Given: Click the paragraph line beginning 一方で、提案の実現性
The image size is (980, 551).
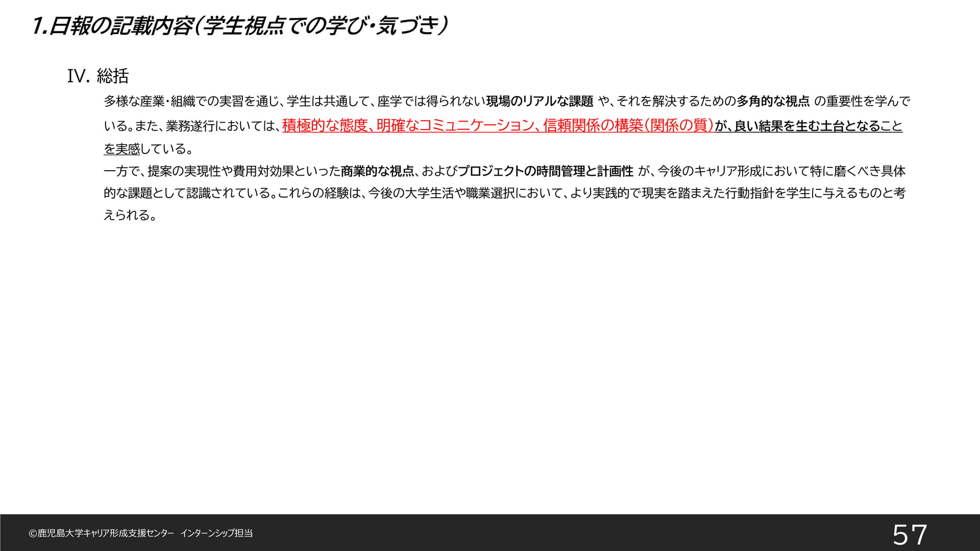Looking at the screenshot, I should 505,171.
